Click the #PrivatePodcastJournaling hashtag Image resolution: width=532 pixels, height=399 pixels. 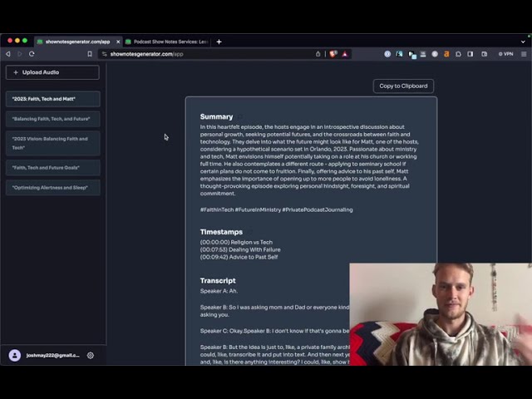tap(318, 209)
